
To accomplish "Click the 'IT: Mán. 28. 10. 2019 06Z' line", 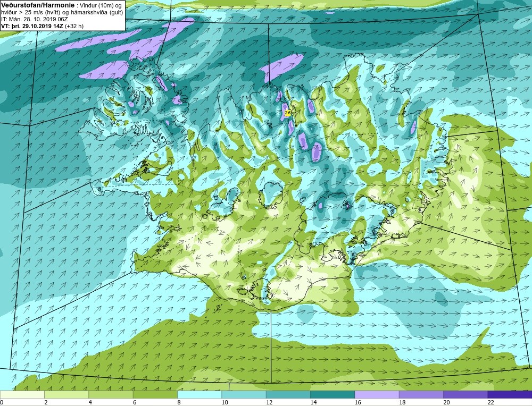I will tap(34, 19).
